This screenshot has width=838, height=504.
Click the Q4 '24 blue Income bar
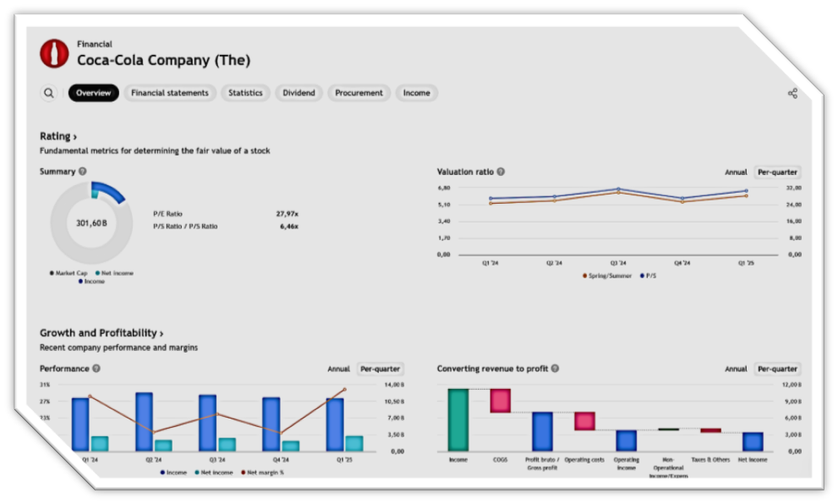tap(271, 425)
